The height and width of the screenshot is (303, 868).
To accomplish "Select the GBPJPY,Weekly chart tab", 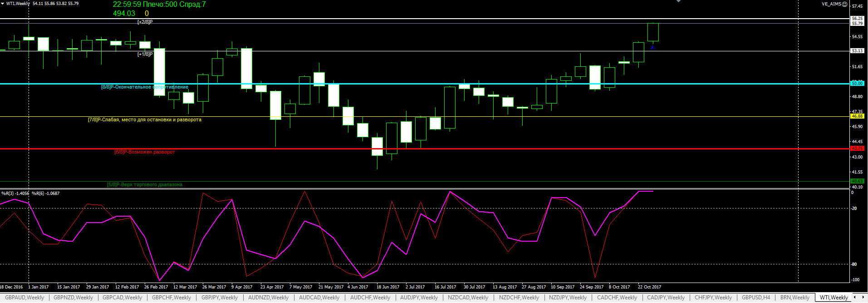I will point(220,298).
